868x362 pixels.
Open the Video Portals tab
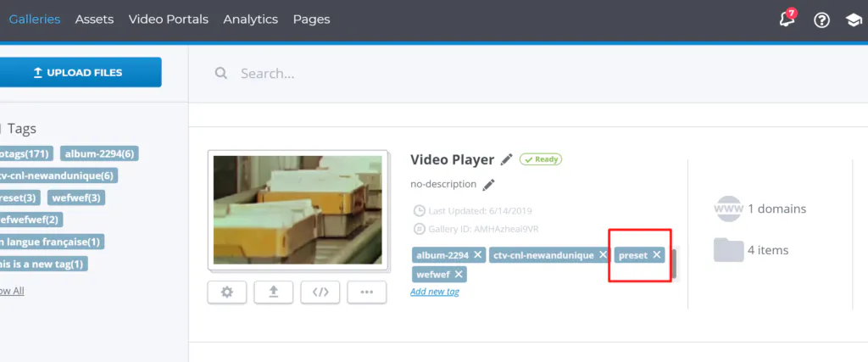(169, 19)
